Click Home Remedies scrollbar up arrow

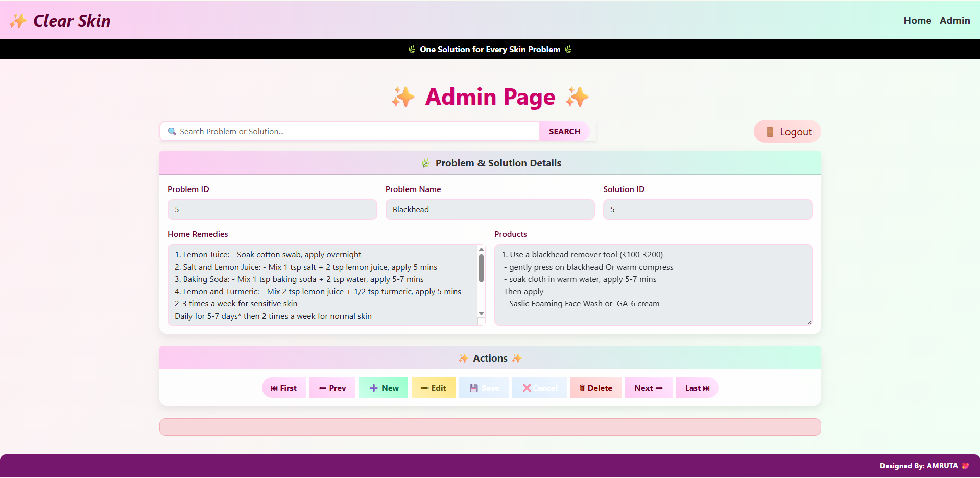coord(481,249)
